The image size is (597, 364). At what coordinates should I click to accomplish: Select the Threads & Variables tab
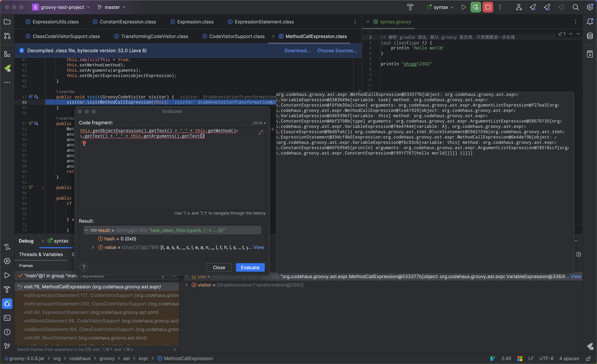[x=41, y=254]
